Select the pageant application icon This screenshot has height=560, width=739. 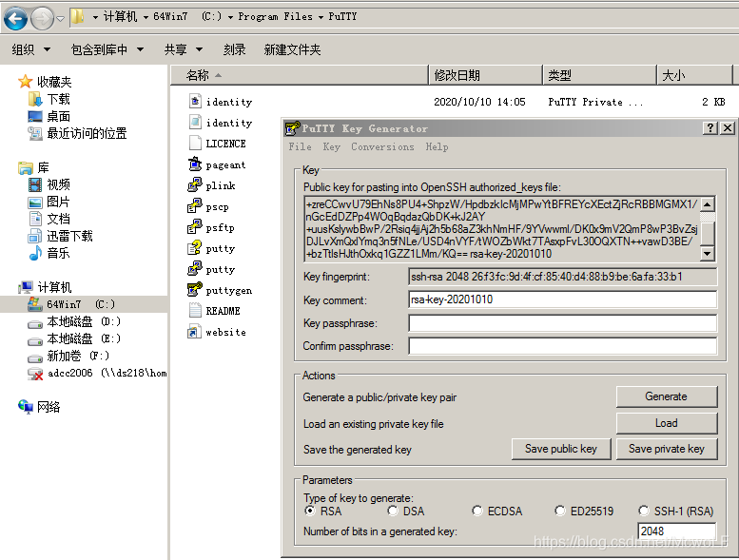pyautogui.click(x=195, y=164)
